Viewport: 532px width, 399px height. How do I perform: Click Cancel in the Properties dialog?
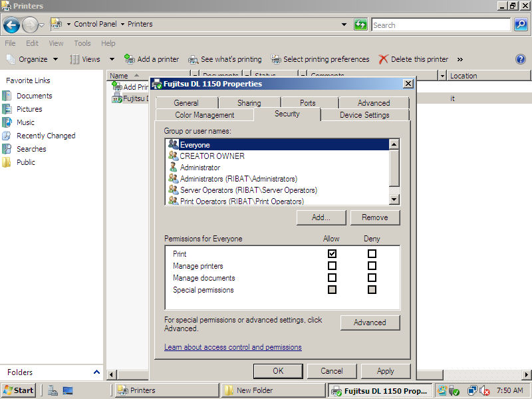point(332,371)
